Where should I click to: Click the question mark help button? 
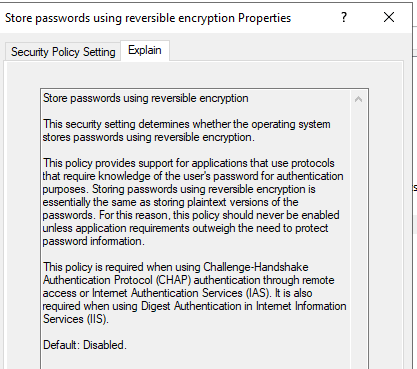(x=344, y=17)
